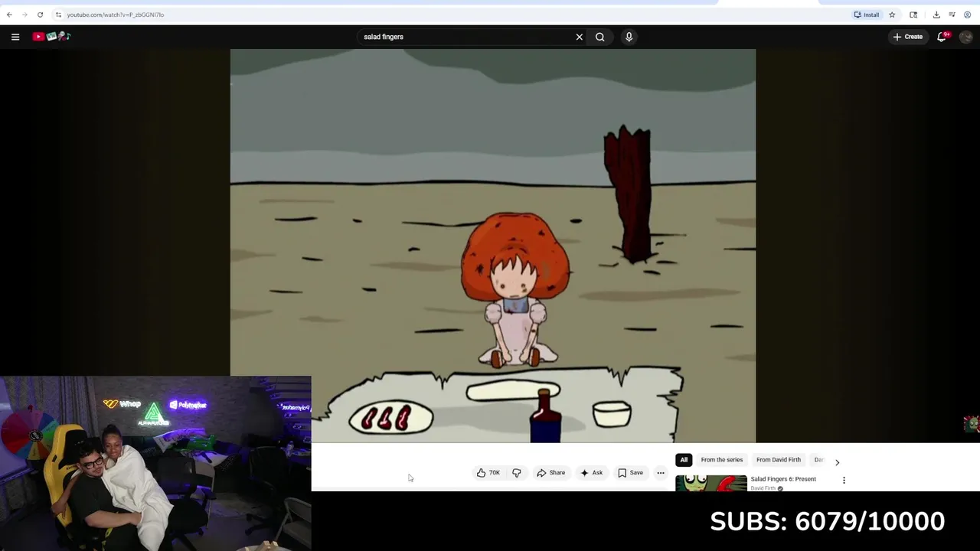The height and width of the screenshot is (551, 980).
Task: Open browser downloads
Action: click(x=936, y=15)
